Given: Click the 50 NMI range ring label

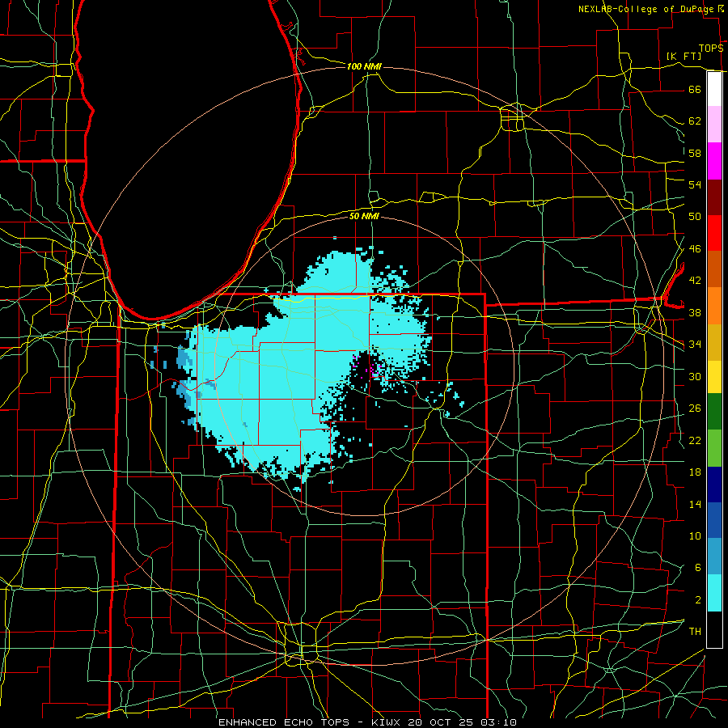Looking at the screenshot, I should (x=364, y=216).
